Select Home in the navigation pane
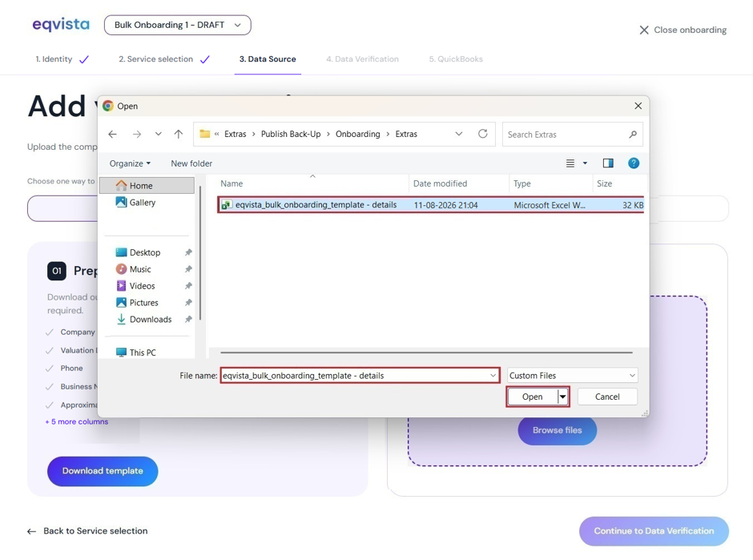Screen dimensions: 753x560 (147, 185)
